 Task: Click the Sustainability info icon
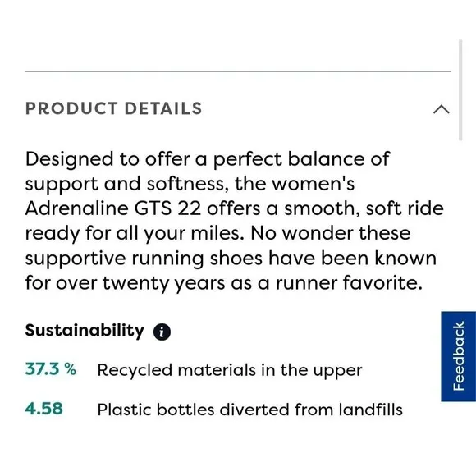pos(162,332)
